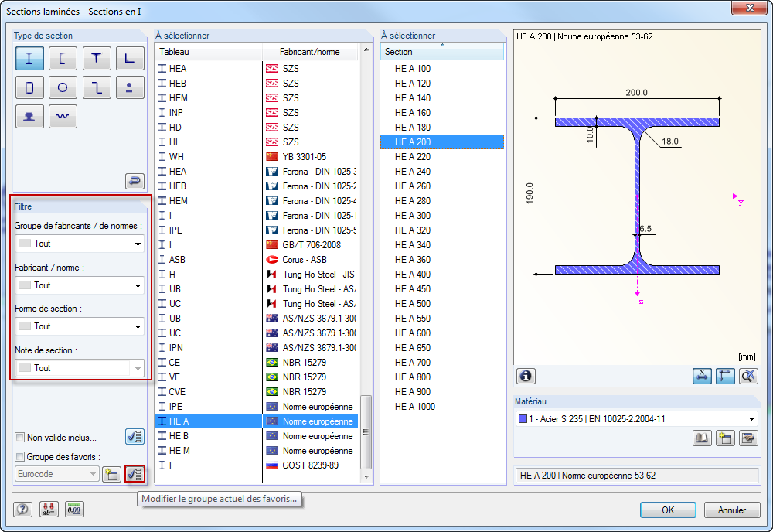
Task: Click the filter list icon beside Non valide inclus
Action: pos(135,436)
